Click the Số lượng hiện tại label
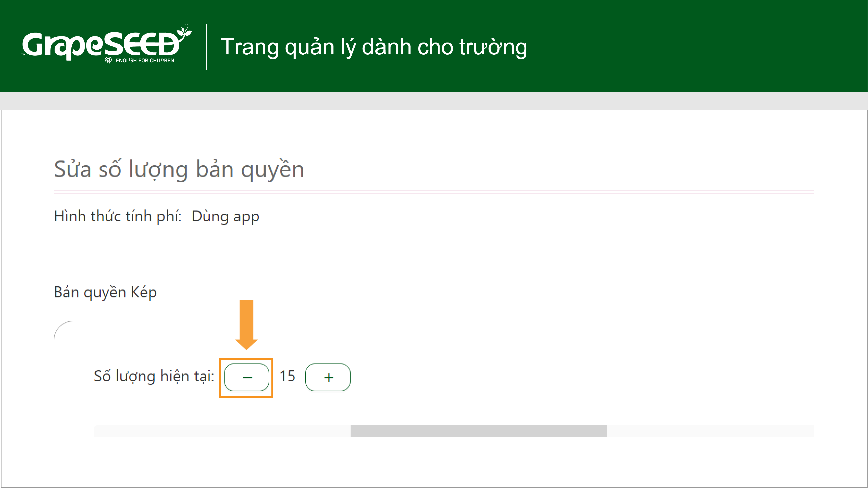Image resolution: width=868 pixels, height=490 pixels. pyautogui.click(x=154, y=376)
